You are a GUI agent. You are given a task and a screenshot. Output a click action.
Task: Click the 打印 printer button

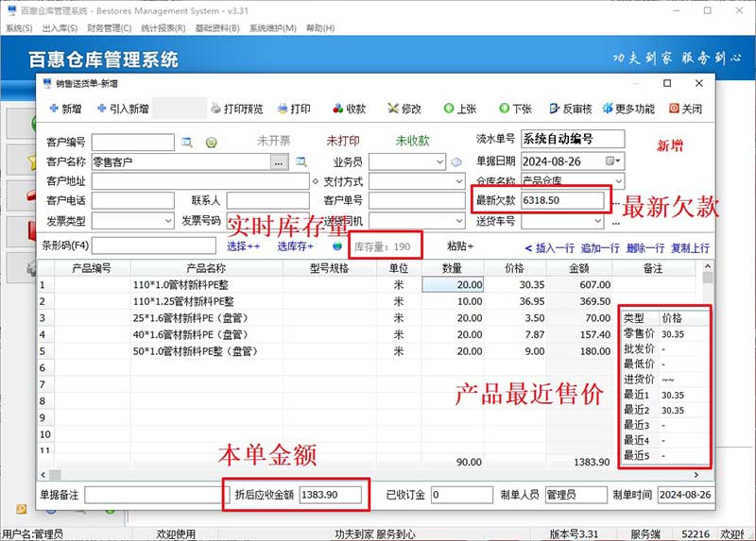[x=294, y=109]
